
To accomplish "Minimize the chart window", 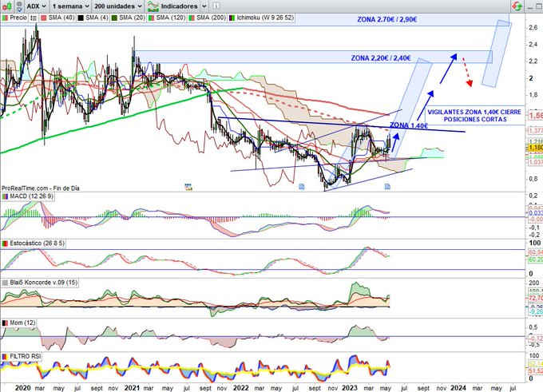I will pos(530,6).
